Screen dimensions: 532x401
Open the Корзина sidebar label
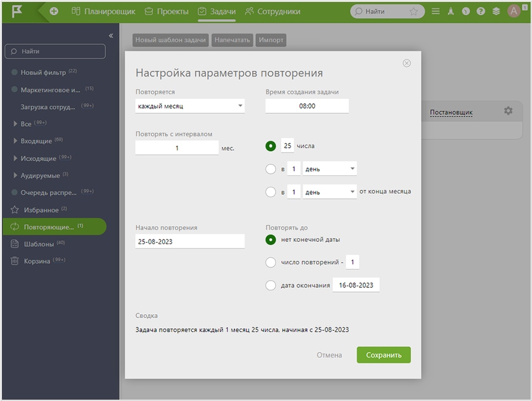point(37,261)
